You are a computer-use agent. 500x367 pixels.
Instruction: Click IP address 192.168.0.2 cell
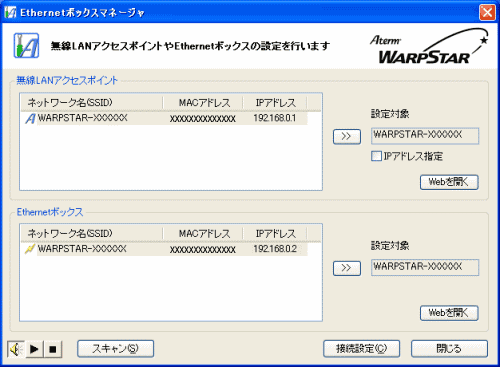[x=275, y=249]
